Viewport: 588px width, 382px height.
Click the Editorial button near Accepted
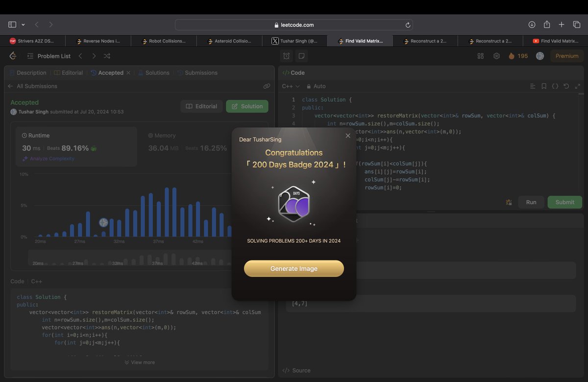[201, 106]
